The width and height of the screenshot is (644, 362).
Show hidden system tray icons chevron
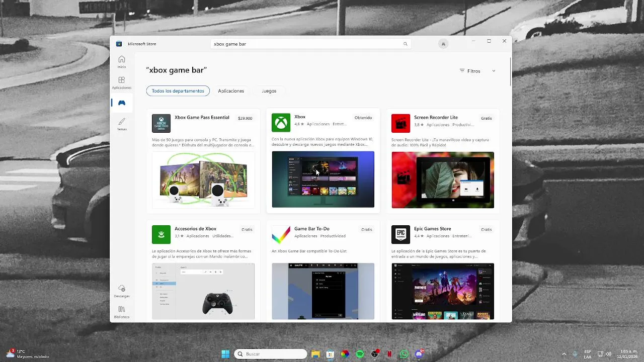click(x=564, y=354)
